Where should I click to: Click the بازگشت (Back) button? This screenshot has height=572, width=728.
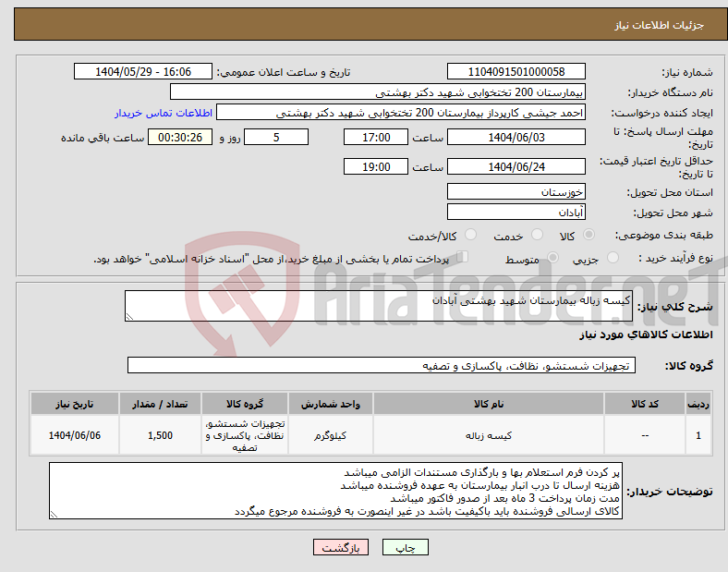pos(341,547)
